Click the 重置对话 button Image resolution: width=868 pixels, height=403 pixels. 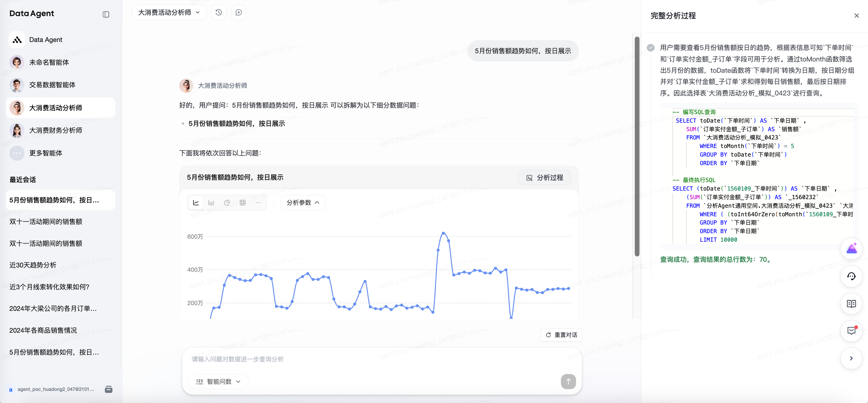pyautogui.click(x=561, y=335)
